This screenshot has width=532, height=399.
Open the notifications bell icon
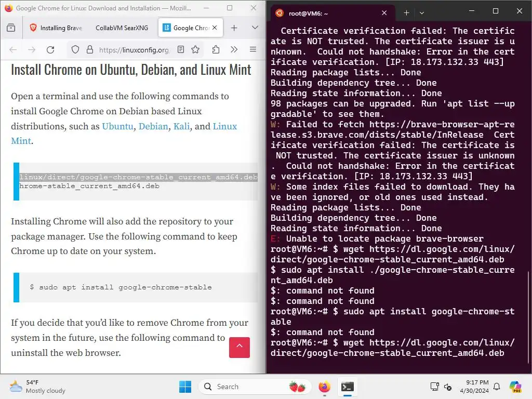(497, 387)
